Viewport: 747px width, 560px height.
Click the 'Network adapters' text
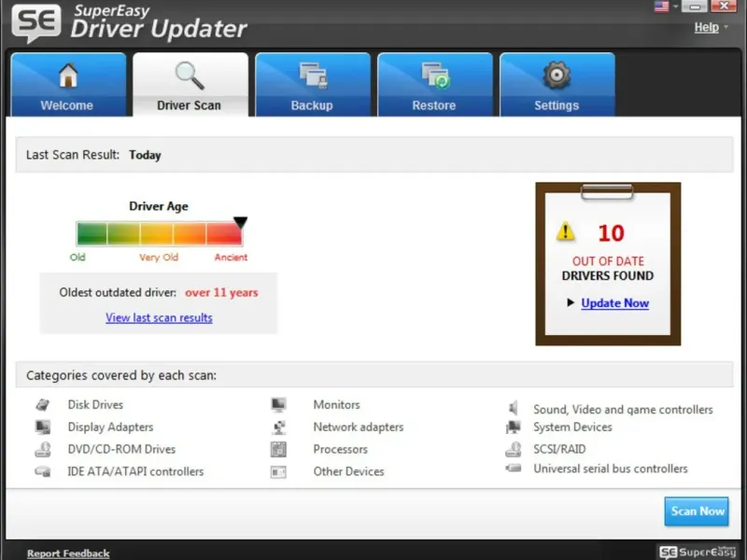pos(359,427)
